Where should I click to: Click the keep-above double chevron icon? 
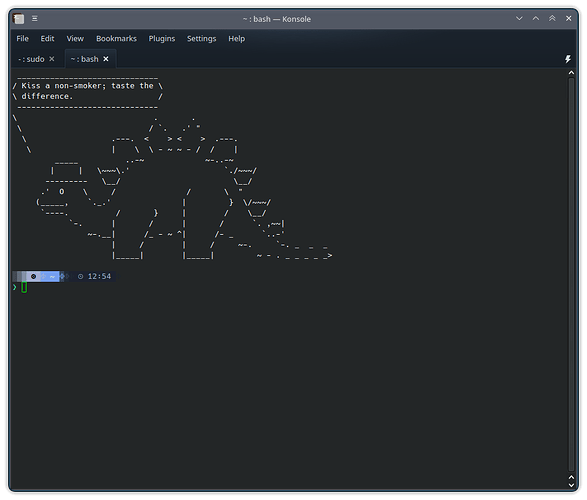point(552,18)
